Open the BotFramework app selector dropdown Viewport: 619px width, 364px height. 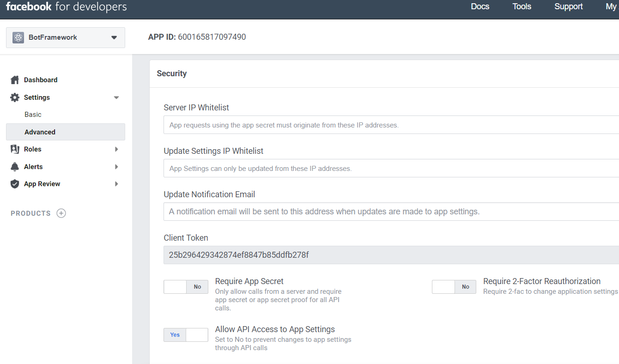[x=114, y=37]
